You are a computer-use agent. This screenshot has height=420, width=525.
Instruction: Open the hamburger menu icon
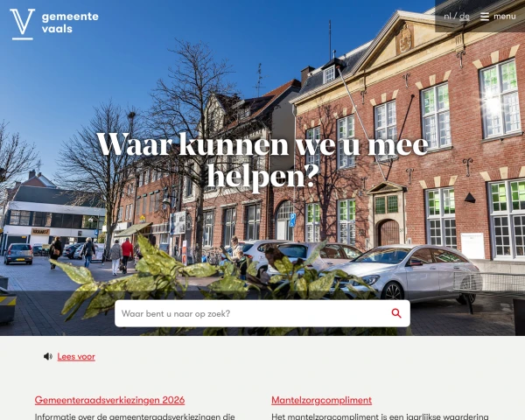pos(485,17)
